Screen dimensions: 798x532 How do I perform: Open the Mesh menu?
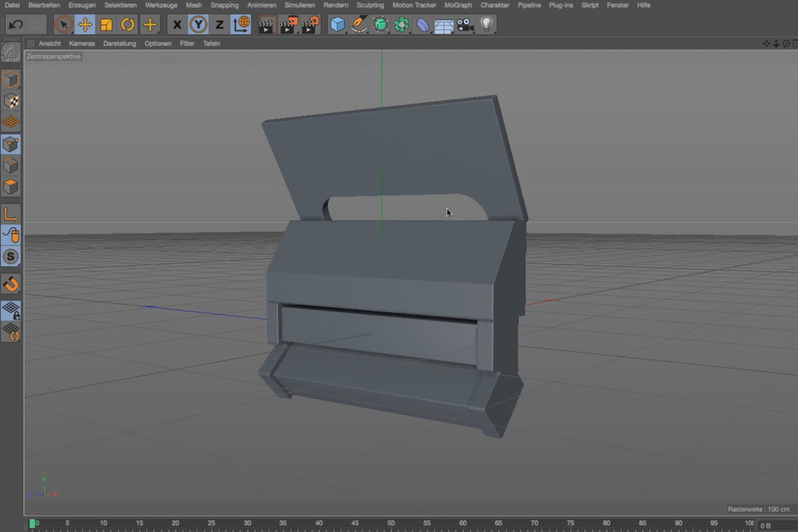tap(194, 5)
